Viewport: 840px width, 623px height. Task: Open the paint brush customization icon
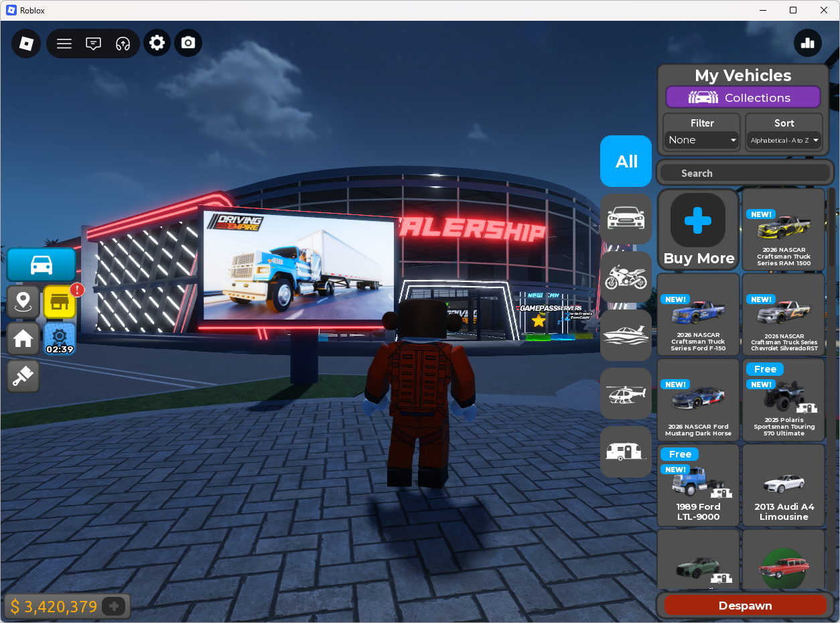click(x=23, y=375)
